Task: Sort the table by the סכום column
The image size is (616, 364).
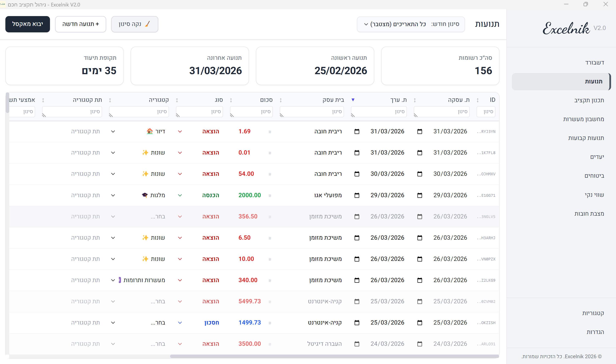Action: coord(231,100)
